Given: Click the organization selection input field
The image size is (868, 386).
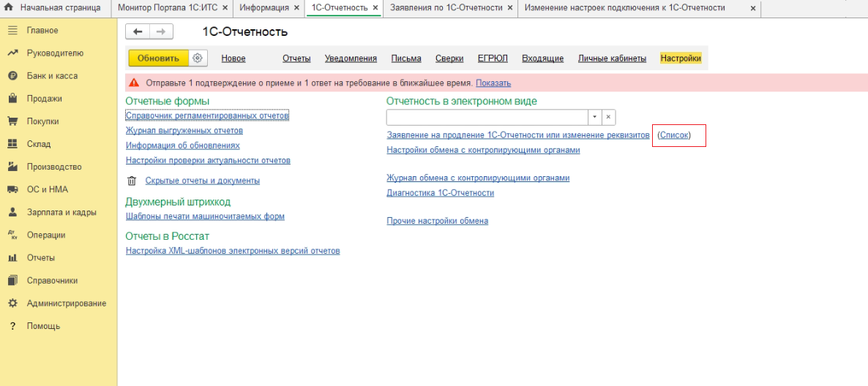Looking at the screenshot, I should [487, 117].
